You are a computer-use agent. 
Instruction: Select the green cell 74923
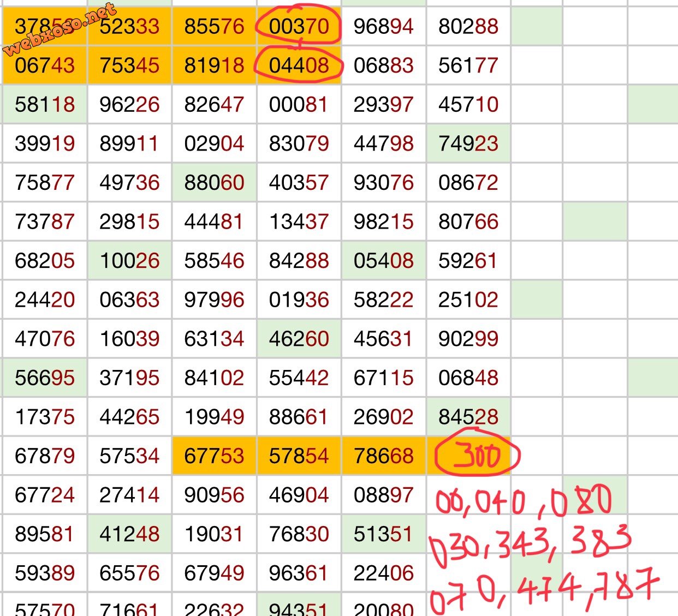click(468, 143)
